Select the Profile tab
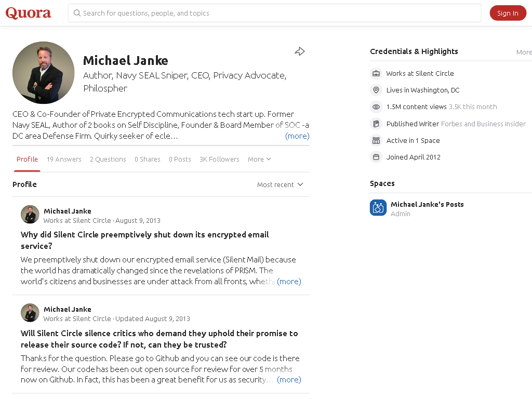The width and height of the screenshot is (532, 399). coord(27,159)
